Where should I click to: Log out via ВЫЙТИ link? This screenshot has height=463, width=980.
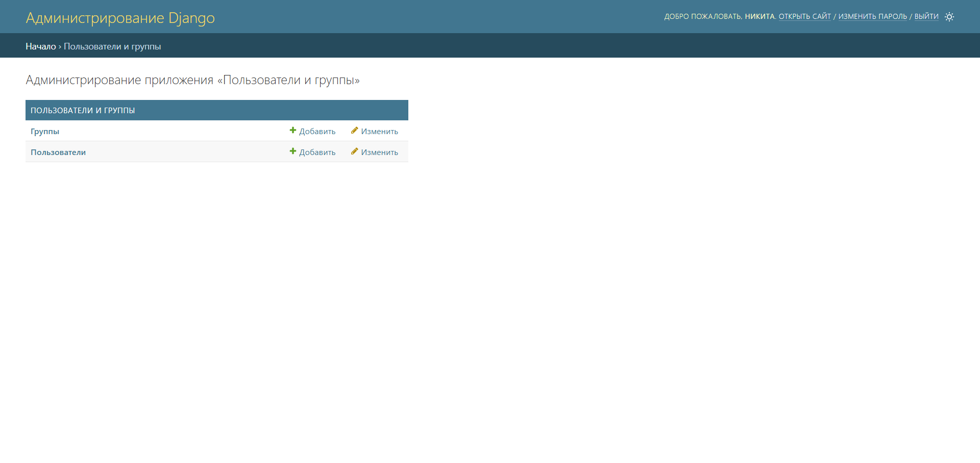926,17
